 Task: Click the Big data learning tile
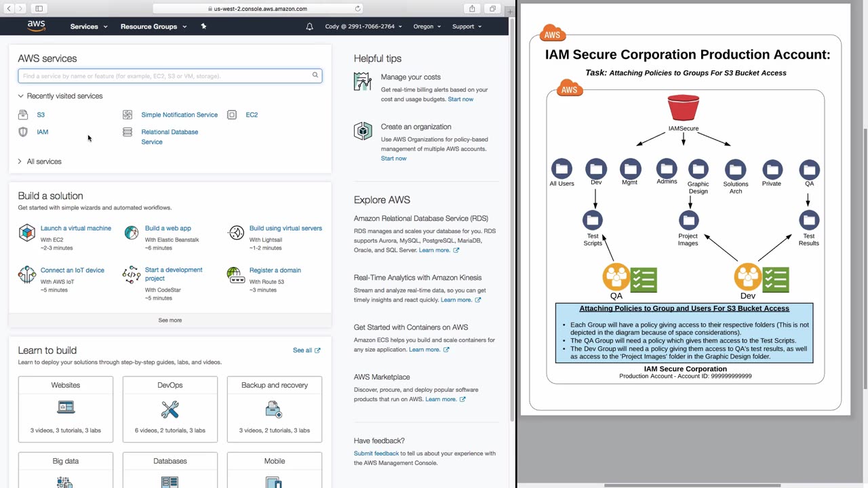coord(66,470)
